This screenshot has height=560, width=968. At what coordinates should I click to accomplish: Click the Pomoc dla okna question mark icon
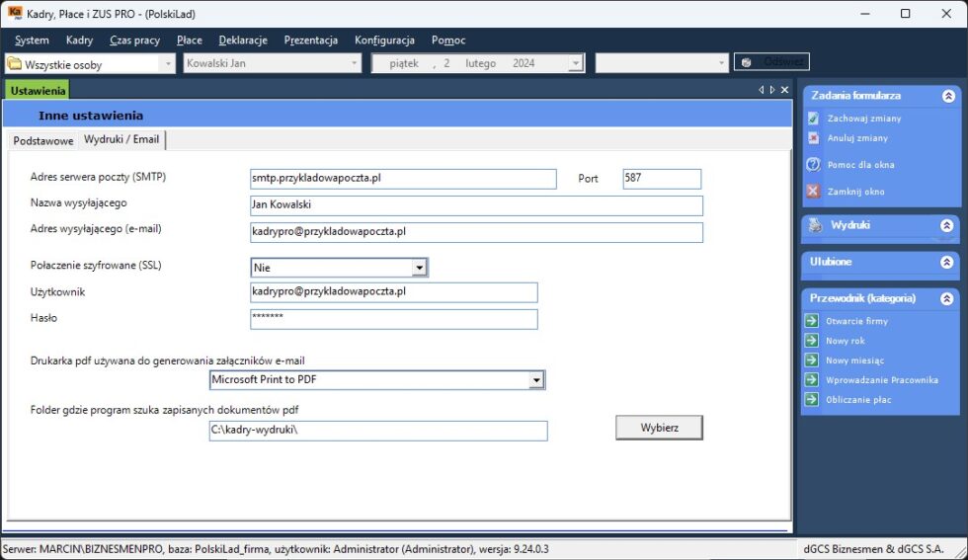point(813,164)
